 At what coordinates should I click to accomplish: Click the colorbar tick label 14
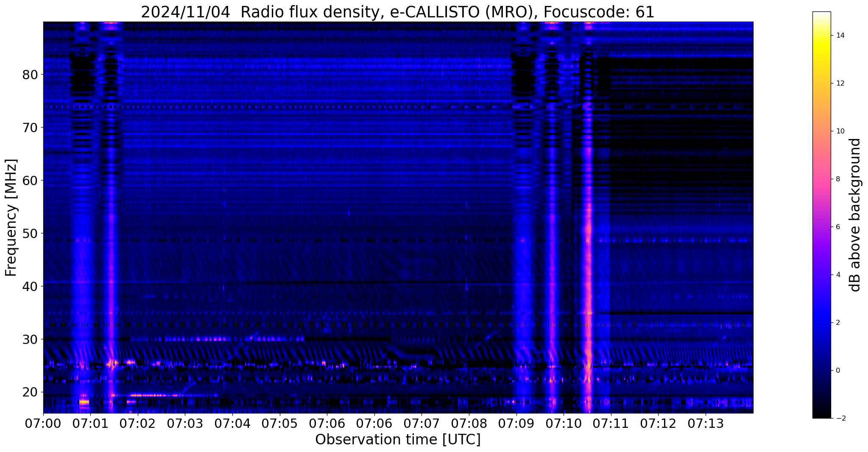[840, 36]
